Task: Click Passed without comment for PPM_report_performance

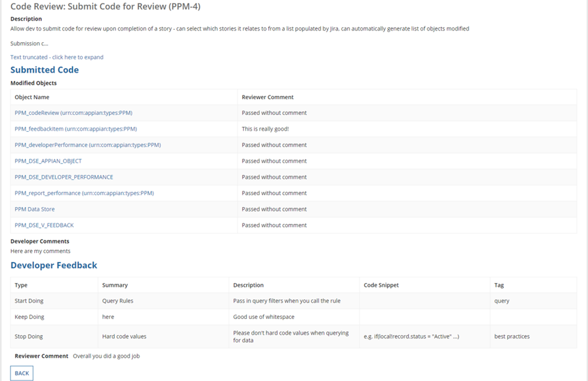Action: [274, 193]
